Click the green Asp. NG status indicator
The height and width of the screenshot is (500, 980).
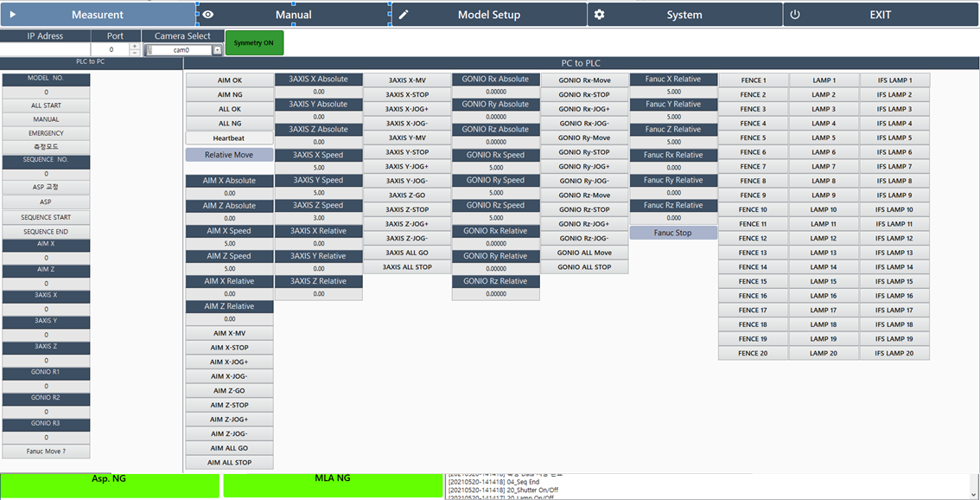(x=109, y=484)
